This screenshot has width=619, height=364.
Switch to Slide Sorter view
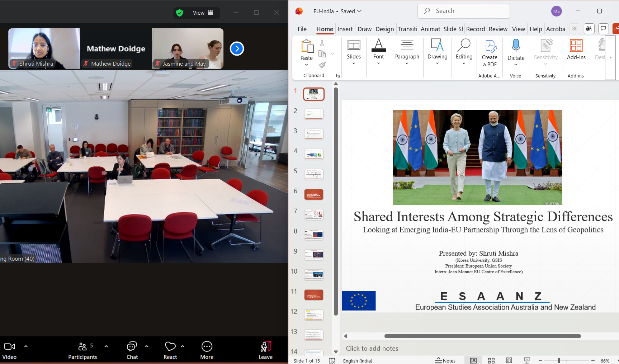pos(491,360)
